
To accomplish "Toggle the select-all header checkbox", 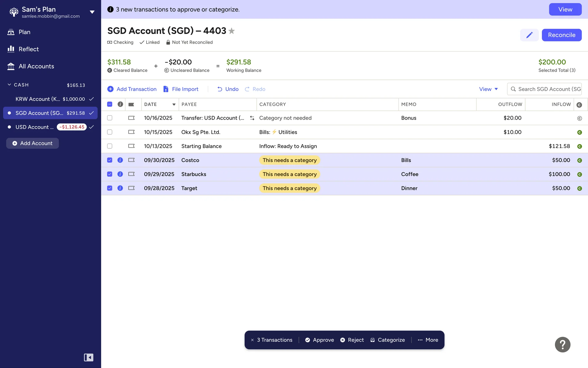I will click(110, 104).
